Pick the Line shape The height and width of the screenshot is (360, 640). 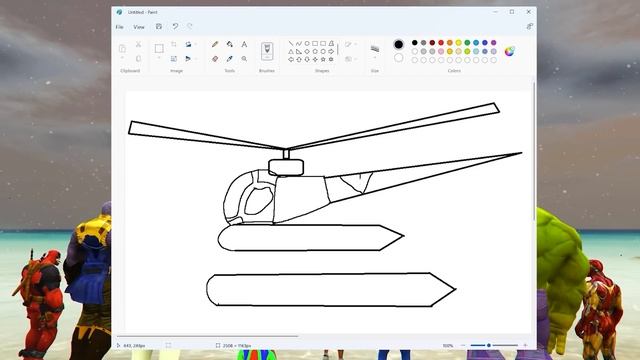tap(291, 43)
